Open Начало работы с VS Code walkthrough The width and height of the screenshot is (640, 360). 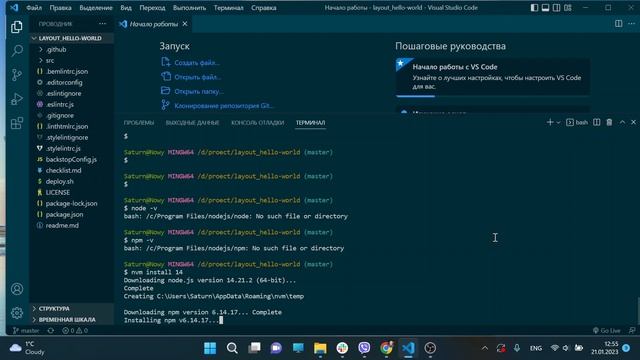pos(492,77)
